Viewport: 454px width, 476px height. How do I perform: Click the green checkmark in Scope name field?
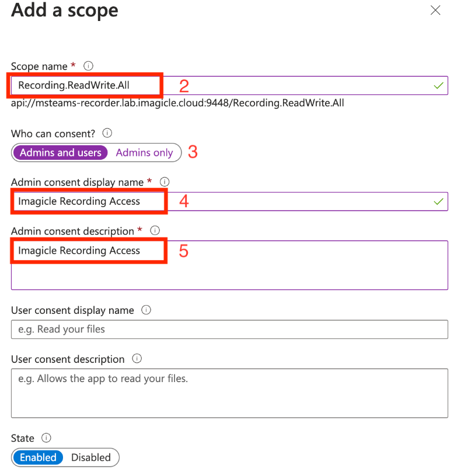439,86
